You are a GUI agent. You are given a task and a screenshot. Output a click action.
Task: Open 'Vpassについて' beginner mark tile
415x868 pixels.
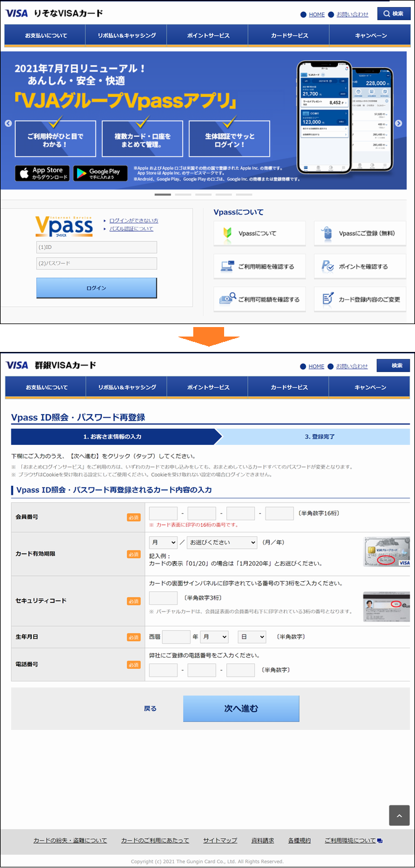(259, 233)
